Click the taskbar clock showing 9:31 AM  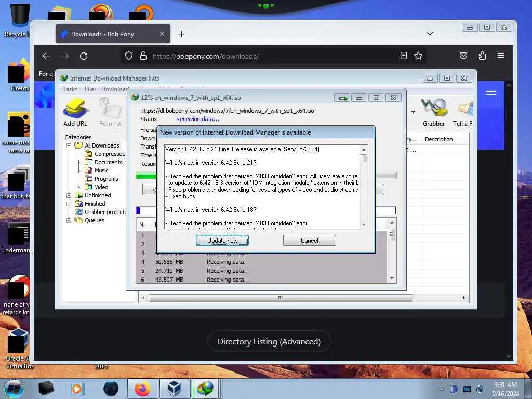click(x=506, y=389)
